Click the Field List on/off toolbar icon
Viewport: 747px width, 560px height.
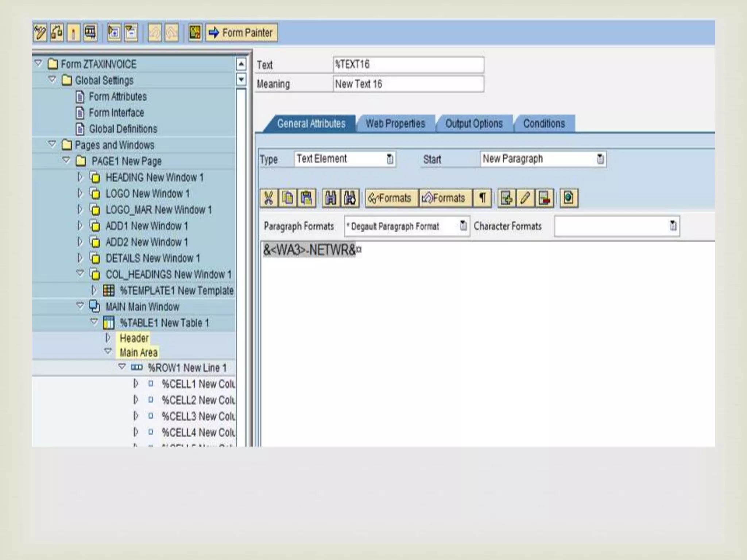tap(195, 33)
